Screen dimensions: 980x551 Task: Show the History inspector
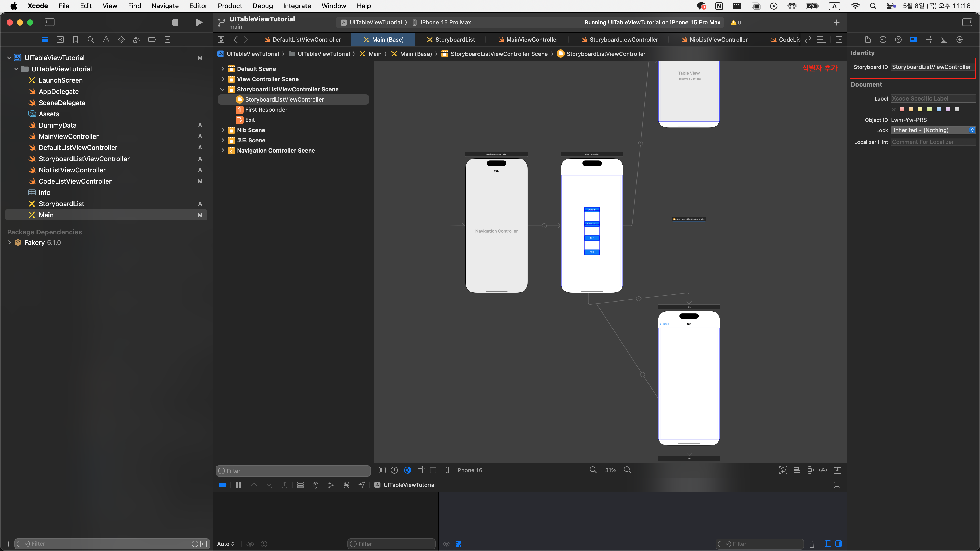(x=883, y=40)
